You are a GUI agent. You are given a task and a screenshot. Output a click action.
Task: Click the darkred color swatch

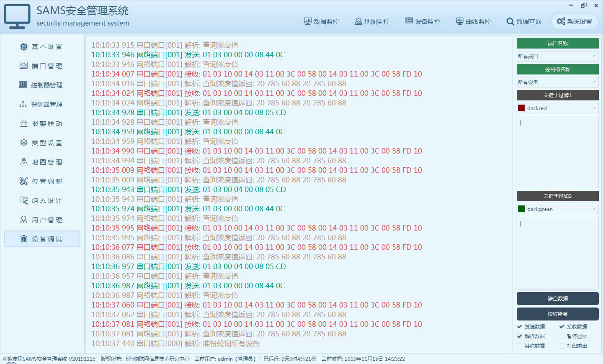tap(521, 108)
